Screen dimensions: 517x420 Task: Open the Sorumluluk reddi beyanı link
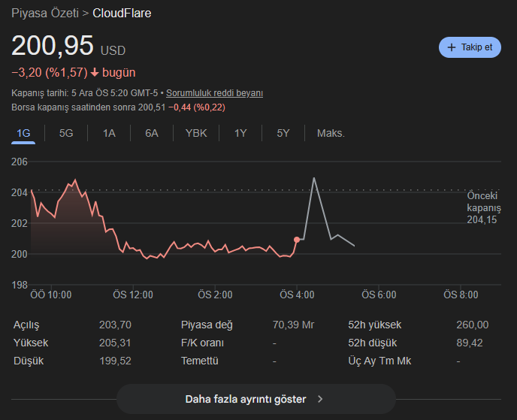pyautogui.click(x=214, y=93)
